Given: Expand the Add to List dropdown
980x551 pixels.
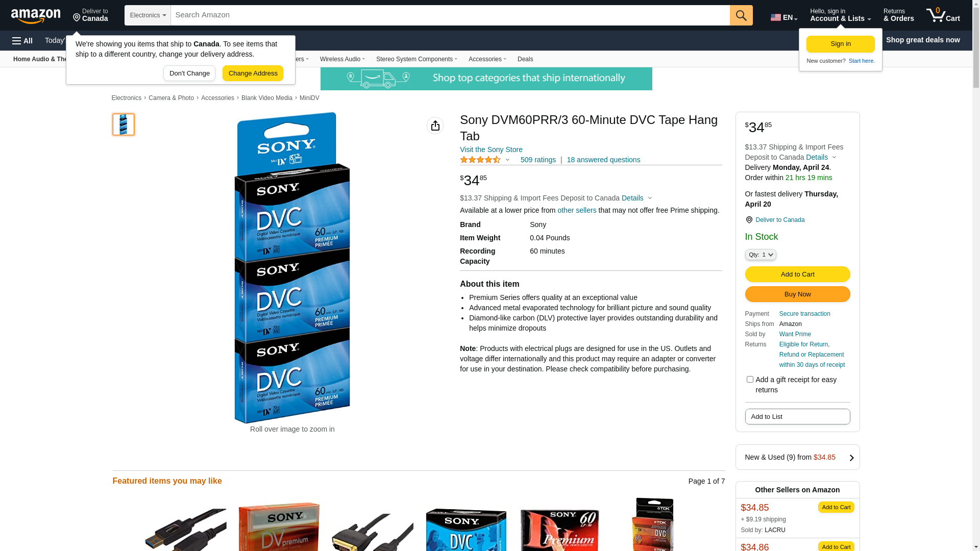Looking at the screenshot, I should [x=797, y=417].
